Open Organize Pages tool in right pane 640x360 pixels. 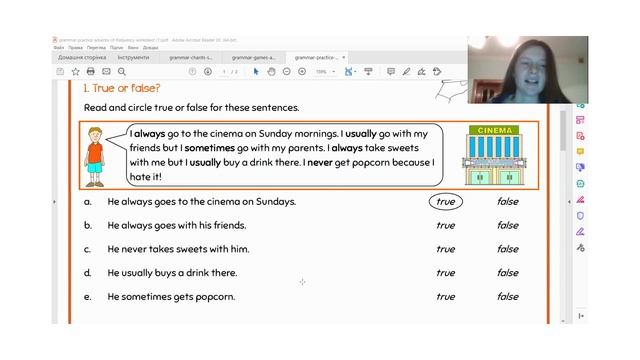580,120
